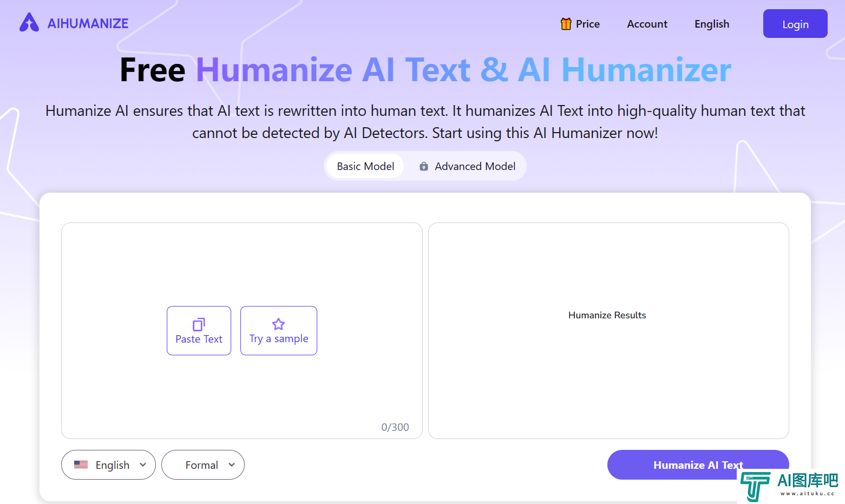Click the copy icon in Paste Text

199,324
